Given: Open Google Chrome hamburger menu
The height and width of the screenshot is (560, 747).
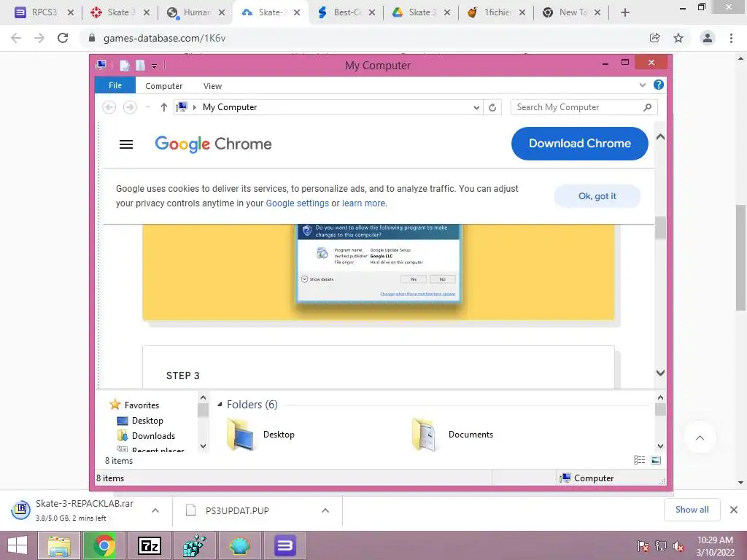Looking at the screenshot, I should pyautogui.click(x=126, y=144).
